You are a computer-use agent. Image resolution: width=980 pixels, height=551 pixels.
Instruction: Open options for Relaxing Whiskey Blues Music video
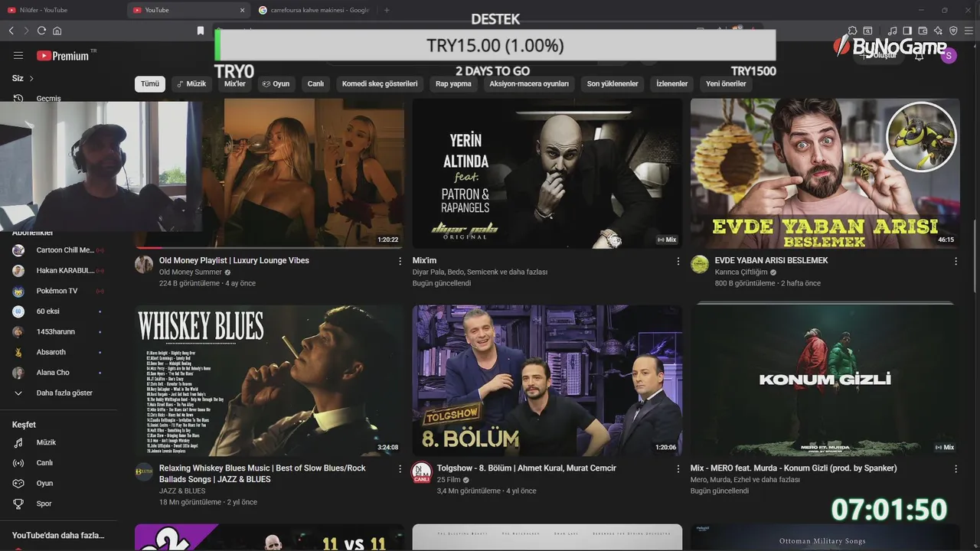coord(400,468)
